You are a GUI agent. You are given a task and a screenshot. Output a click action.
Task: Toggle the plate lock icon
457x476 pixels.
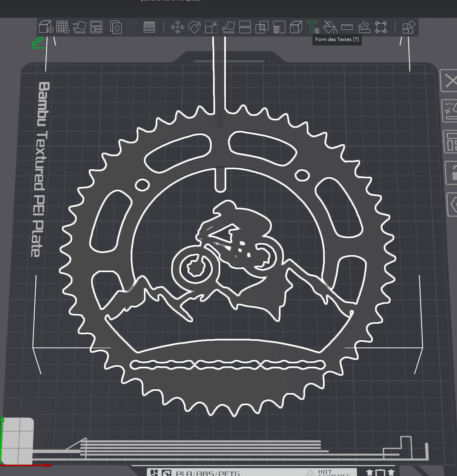click(451, 173)
